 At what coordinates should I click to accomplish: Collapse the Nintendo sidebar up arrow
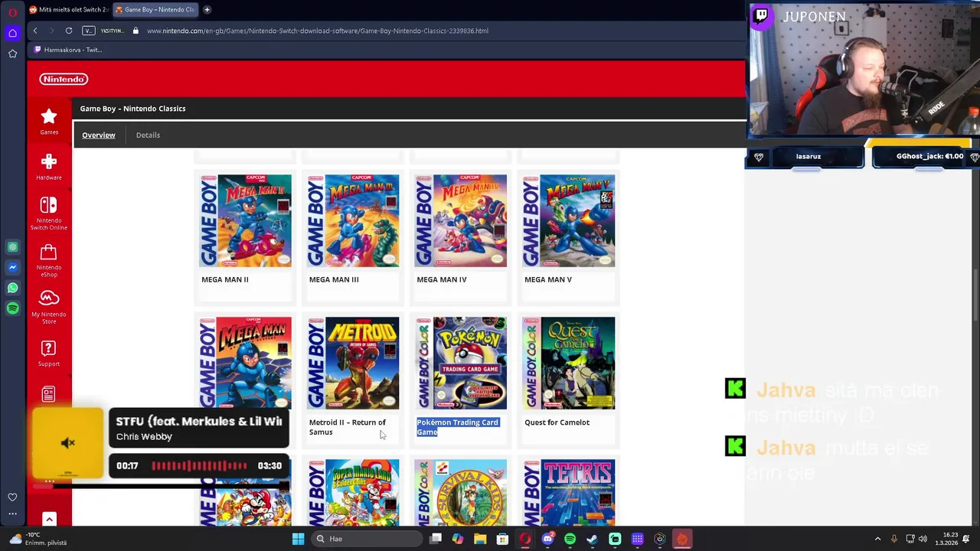[49, 520]
